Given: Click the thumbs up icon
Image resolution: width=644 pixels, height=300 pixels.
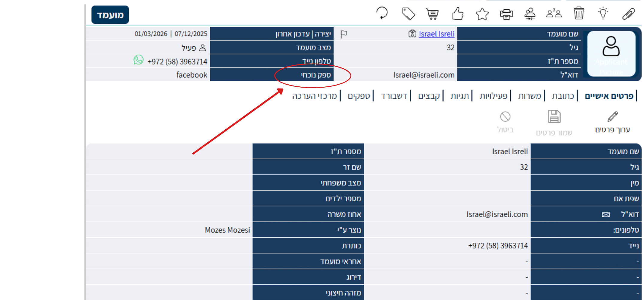Looking at the screenshot, I should click(458, 14).
